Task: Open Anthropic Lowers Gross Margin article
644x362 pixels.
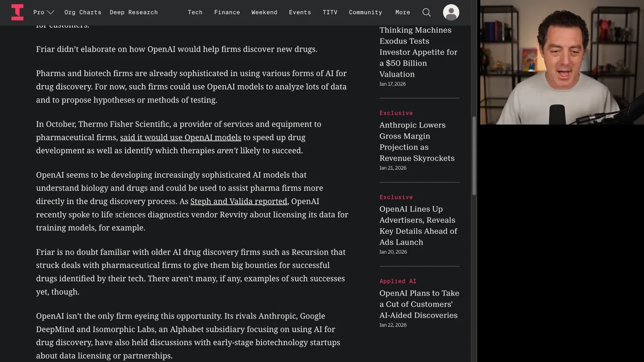Action: [x=417, y=142]
